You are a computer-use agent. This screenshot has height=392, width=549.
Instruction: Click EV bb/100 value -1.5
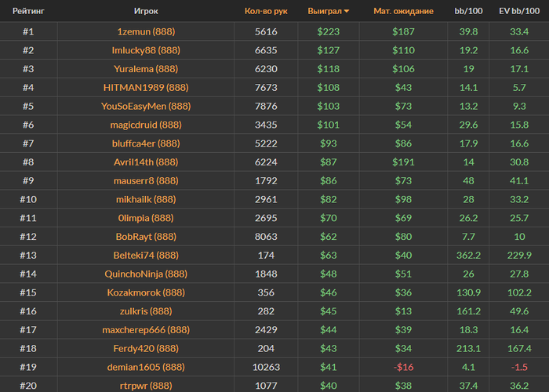tap(519, 367)
